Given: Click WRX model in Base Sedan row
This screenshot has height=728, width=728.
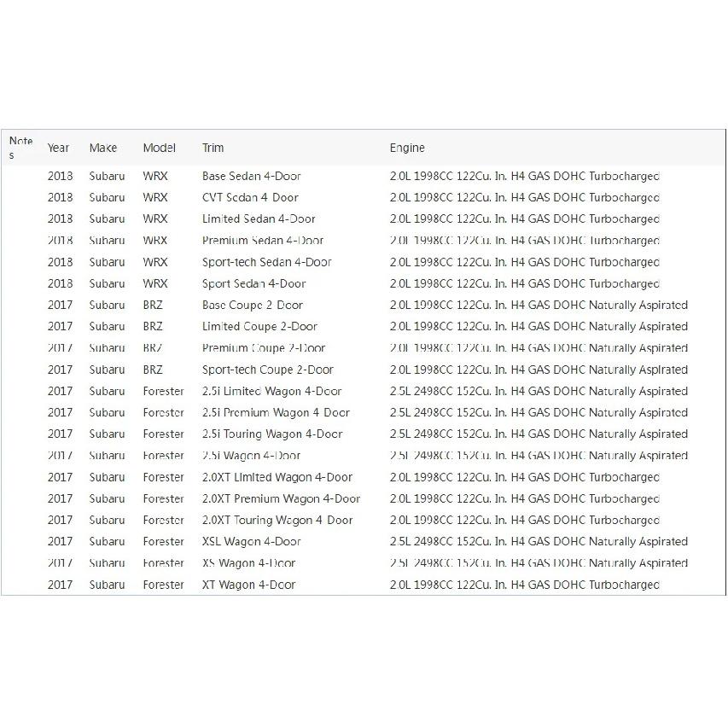Looking at the screenshot, I should point(155,176).
